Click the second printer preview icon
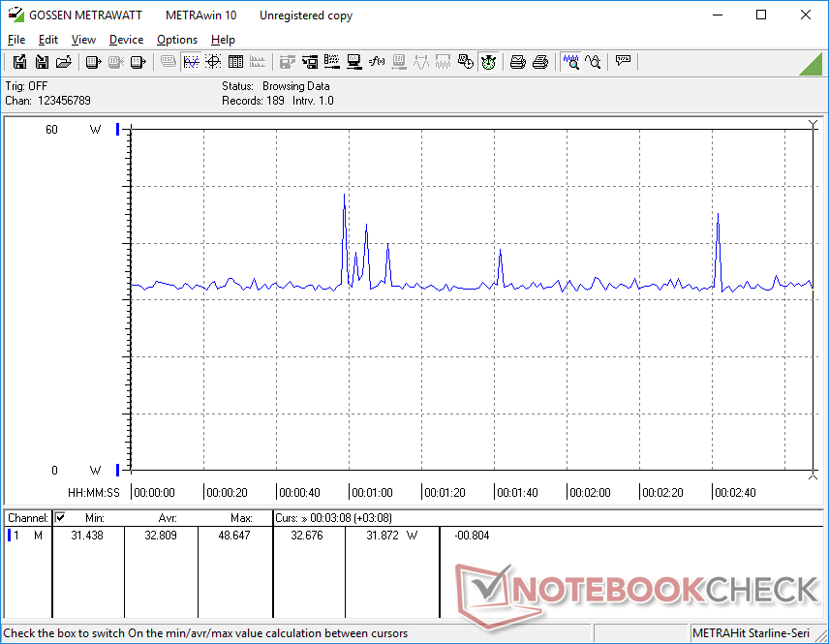Image resolution: width=829 pixels, height=644 pixels. (539, 62)
